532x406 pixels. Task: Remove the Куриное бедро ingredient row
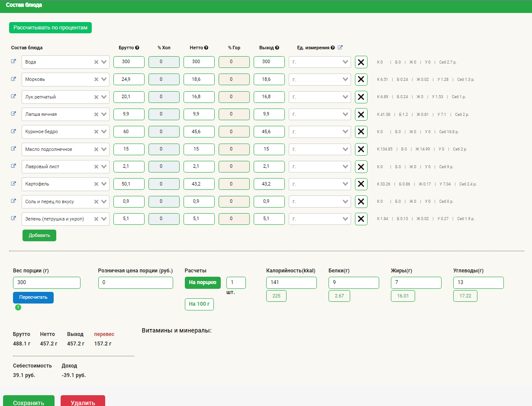tap(361, 132)
